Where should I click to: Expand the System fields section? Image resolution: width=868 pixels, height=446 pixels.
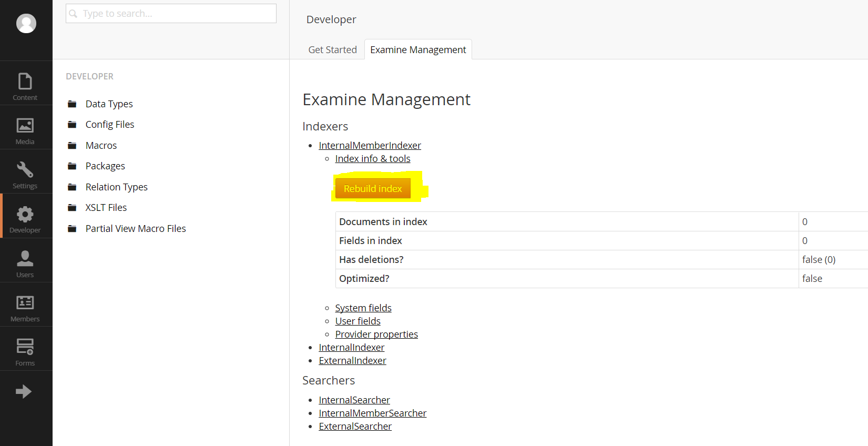click(x=363, y=308)
